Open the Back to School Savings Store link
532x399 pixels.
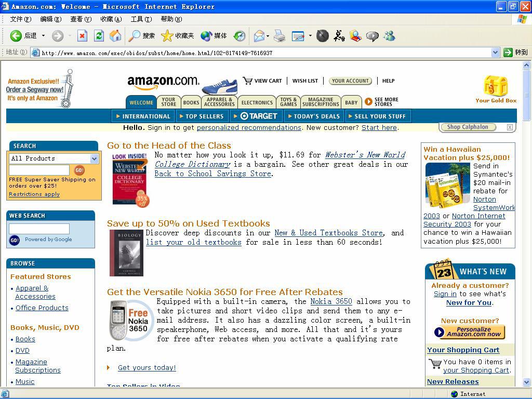tap(212, 174)
